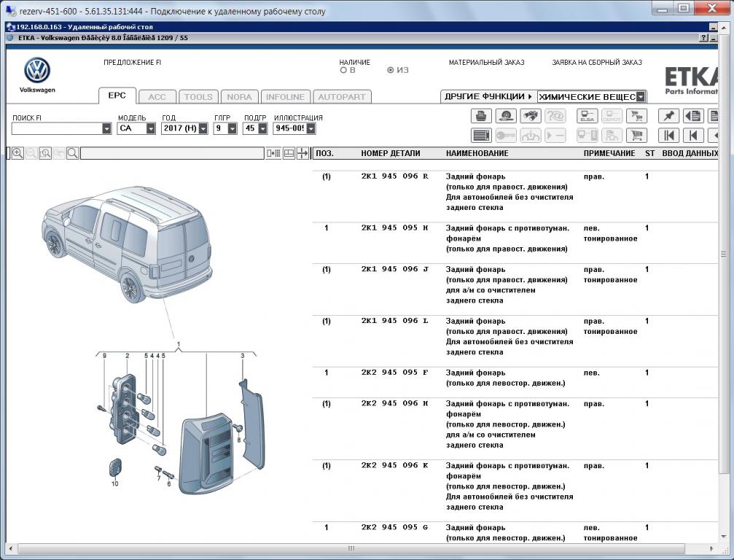Viewport: 734px width, 560px height.
Task: Open the ГЛГР dropdown showing 9
Action: 233,128
